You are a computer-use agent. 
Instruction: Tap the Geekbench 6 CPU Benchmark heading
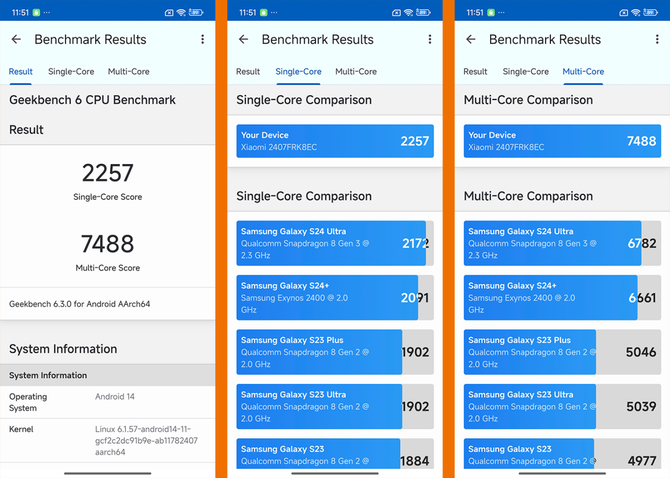(x=92, y=100)
